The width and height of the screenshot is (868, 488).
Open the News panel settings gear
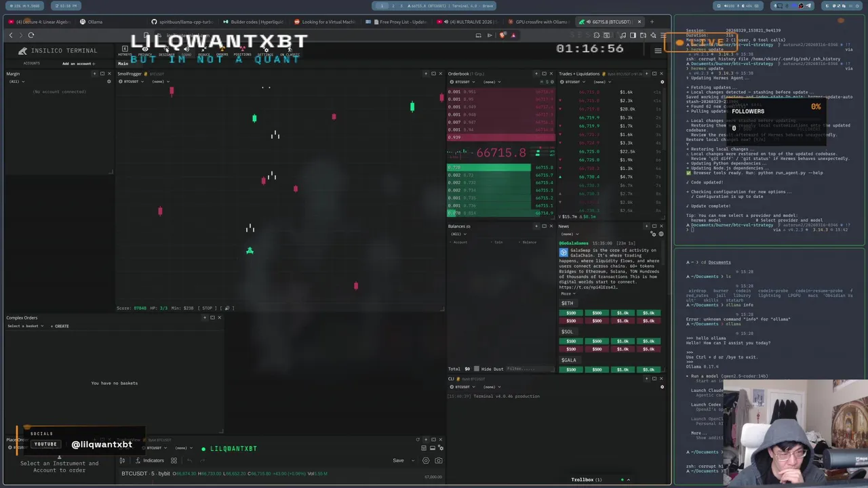click(653, 234)
